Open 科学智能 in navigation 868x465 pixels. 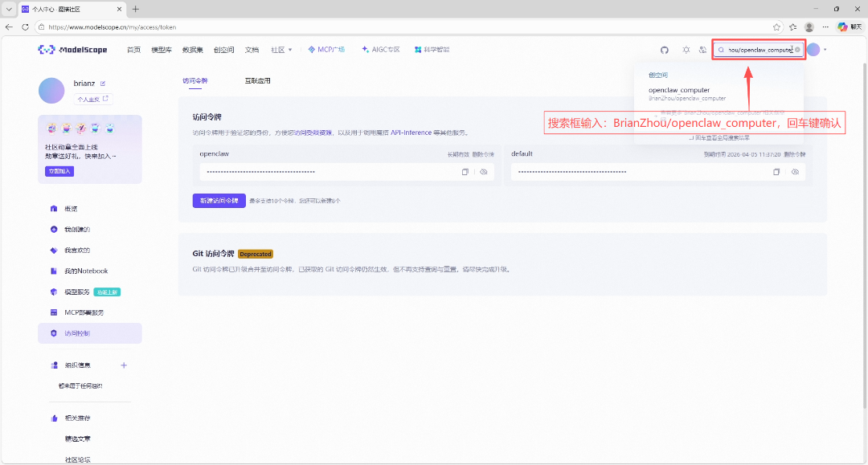pos(432,50)
